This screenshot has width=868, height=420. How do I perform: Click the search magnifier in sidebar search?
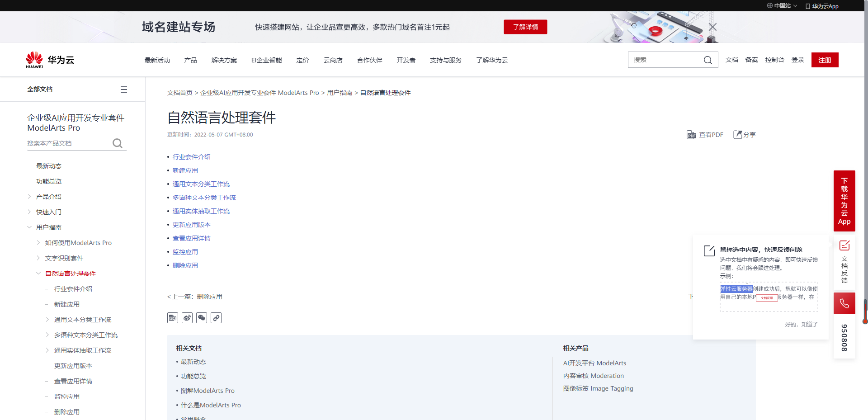(x=117, y=143)
